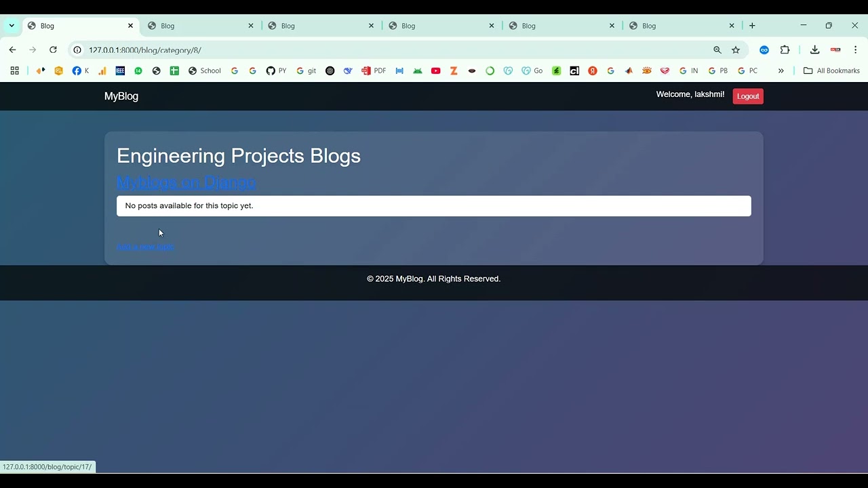Open a new tab with plus button
The height and width of the screenshot is (488, 868).
click(752, 26)
